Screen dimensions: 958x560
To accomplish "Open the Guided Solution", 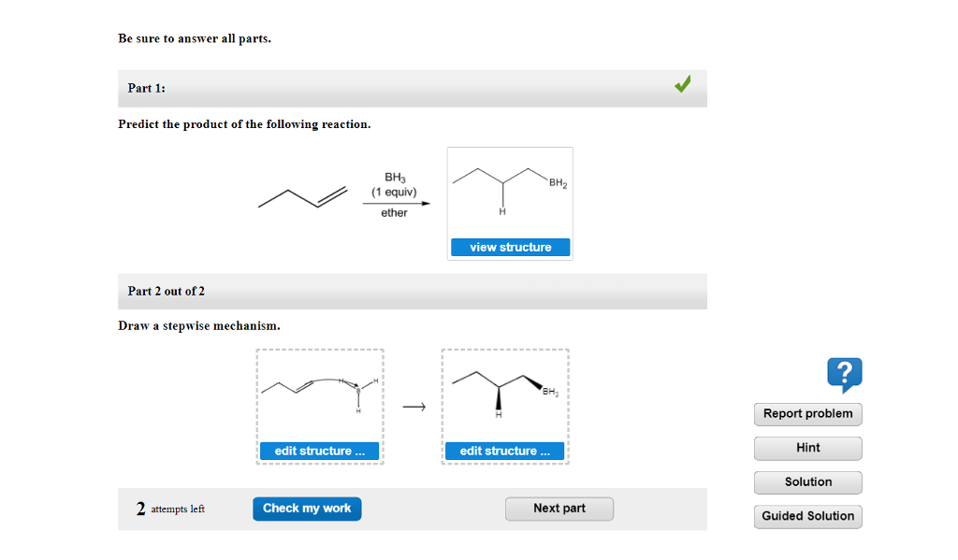I will click(806, 516).
